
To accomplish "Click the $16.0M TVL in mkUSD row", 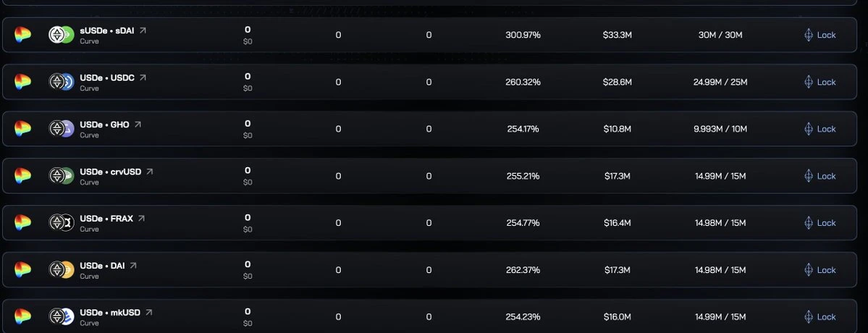I will (x=618, y=317).
